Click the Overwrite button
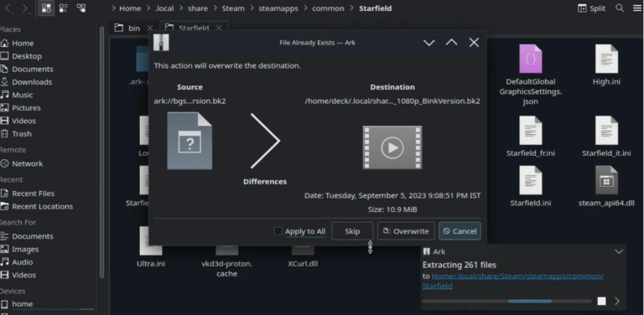The image size is (644, 315). point(406,231)
